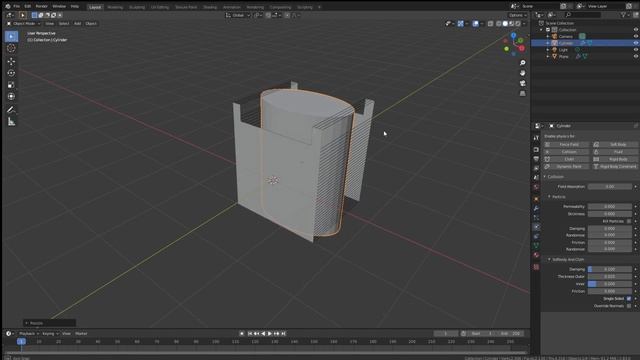
Task: Collapse the Softbody And Cloth subpanel
Action: pyautogui.click(x=549, y=260)
